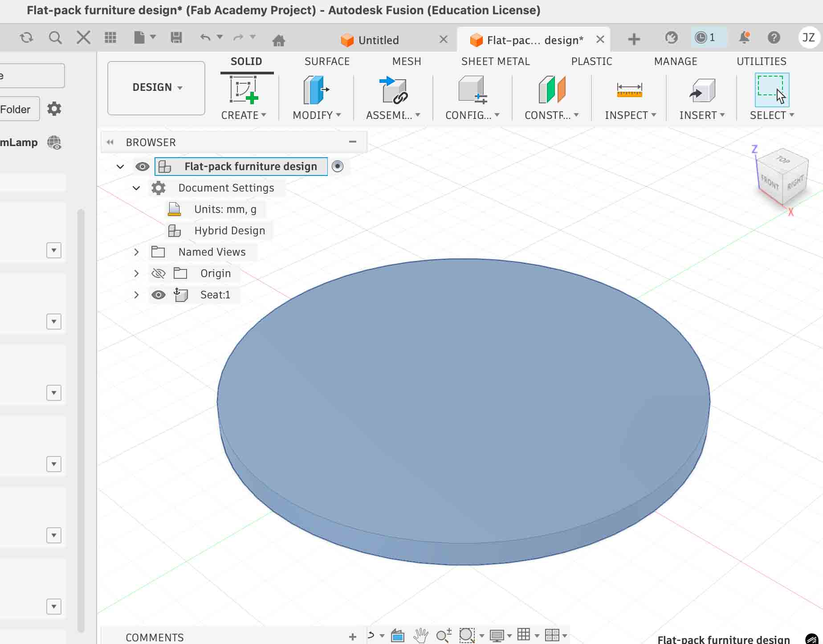
Task: Switch to the SURFACE tab
Action: (327, 61)
